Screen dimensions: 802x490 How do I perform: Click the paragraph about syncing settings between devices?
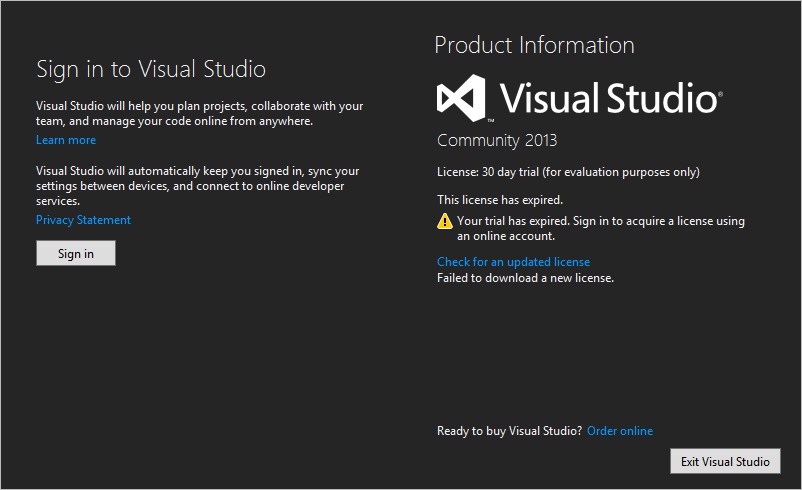pos(197,186)
